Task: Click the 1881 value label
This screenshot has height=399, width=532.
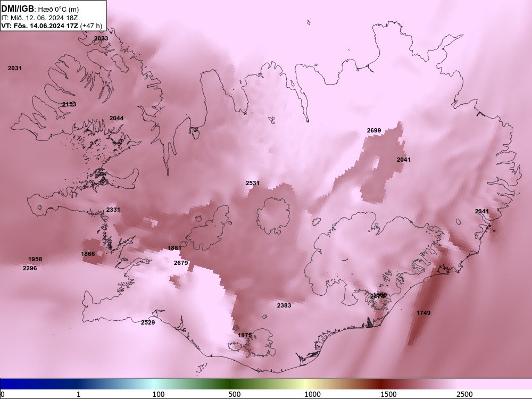Action: click(174, 248)
